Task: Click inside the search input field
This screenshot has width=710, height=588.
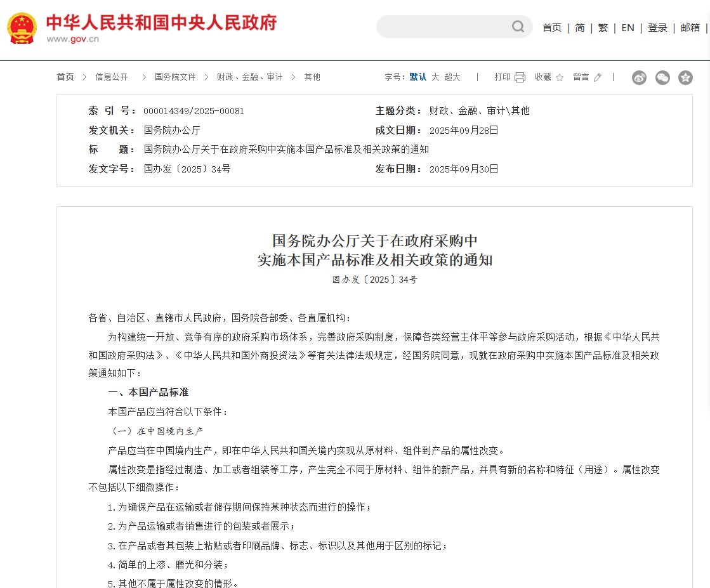Action: 444,27
